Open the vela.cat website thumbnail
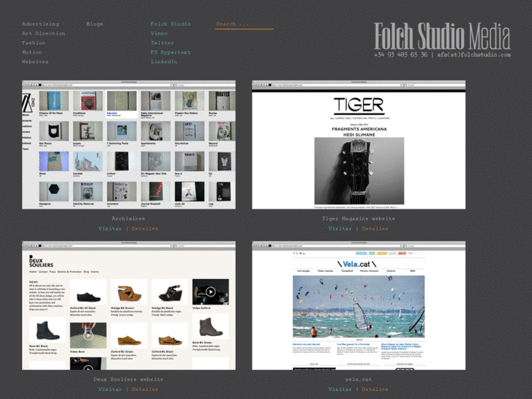This screenshot has height=399, width=532. pyautogui.click(x=359, y=305)
